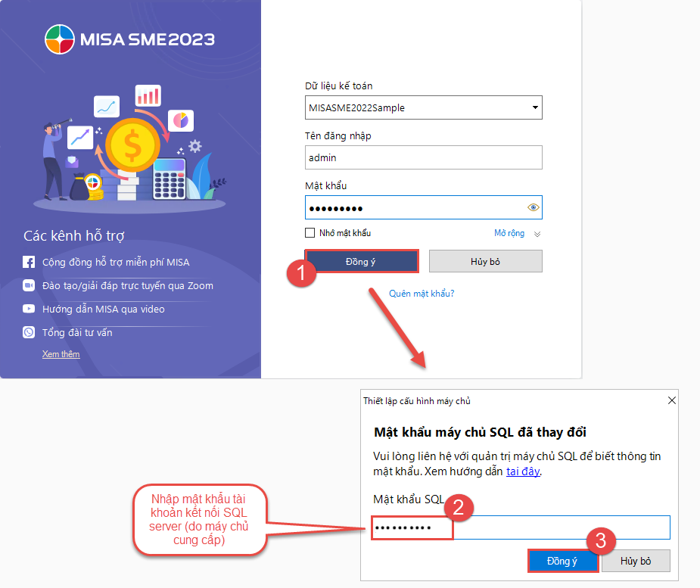Click the 'Mật khẩu' password field
700x588 pixels.
[x=412, y=207]
